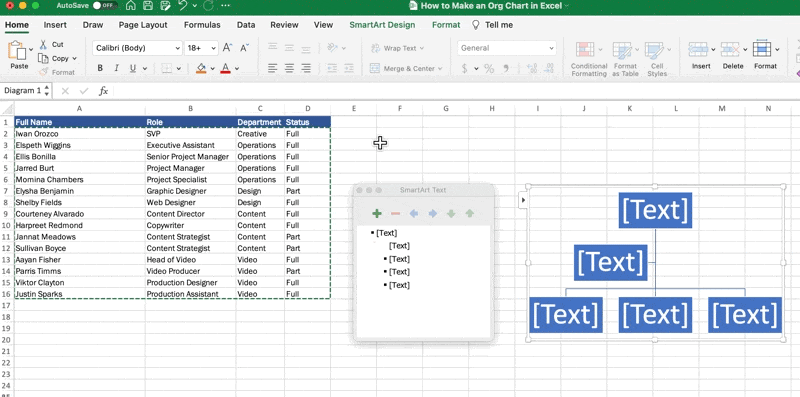Click the Redo arrow icon
800x397 pixels.
[208, 6]
